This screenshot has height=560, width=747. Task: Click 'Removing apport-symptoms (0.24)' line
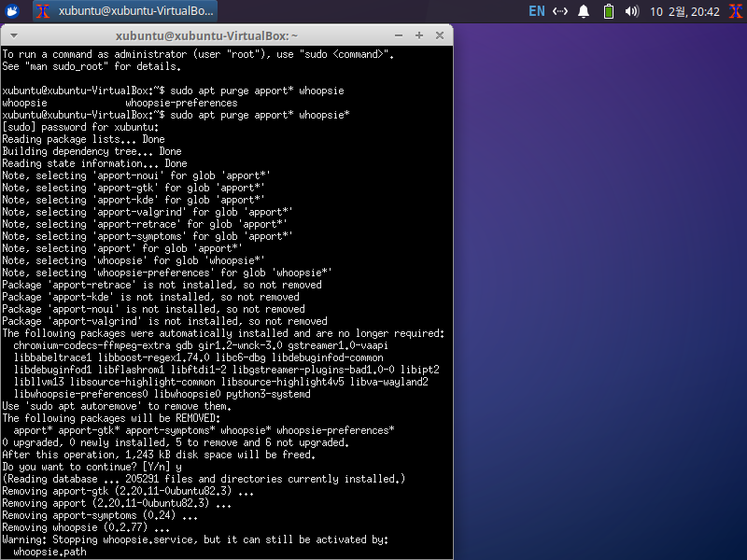point(100,516)
